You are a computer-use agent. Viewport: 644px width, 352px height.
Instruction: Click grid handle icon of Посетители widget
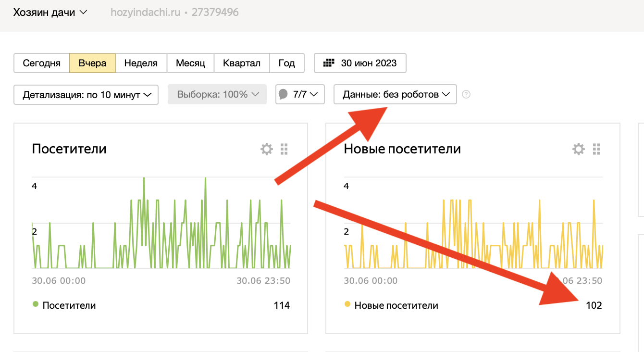(x=284, y=149)
